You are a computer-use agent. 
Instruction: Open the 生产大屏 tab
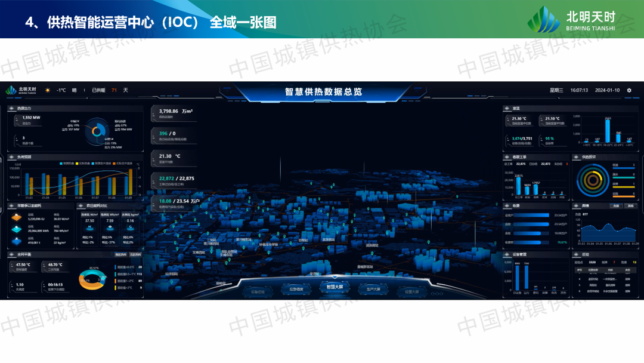[374, 289]
